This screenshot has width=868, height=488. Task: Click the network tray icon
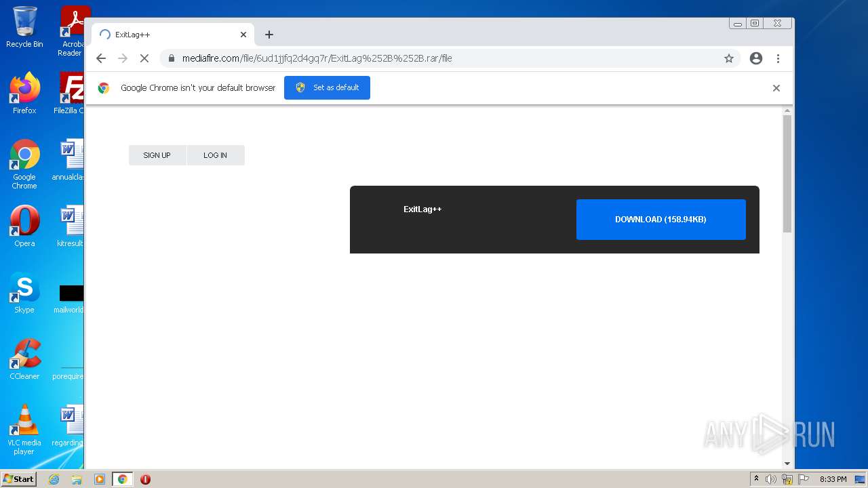pos(787,479)
